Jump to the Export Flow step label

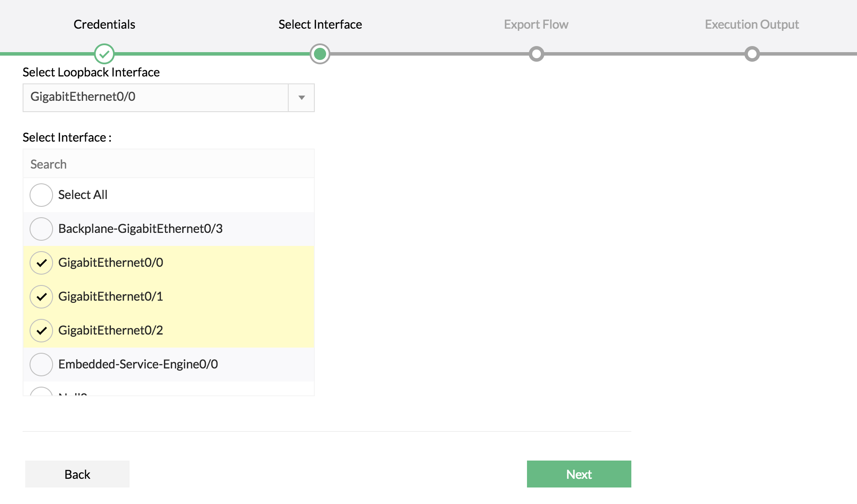536,24
